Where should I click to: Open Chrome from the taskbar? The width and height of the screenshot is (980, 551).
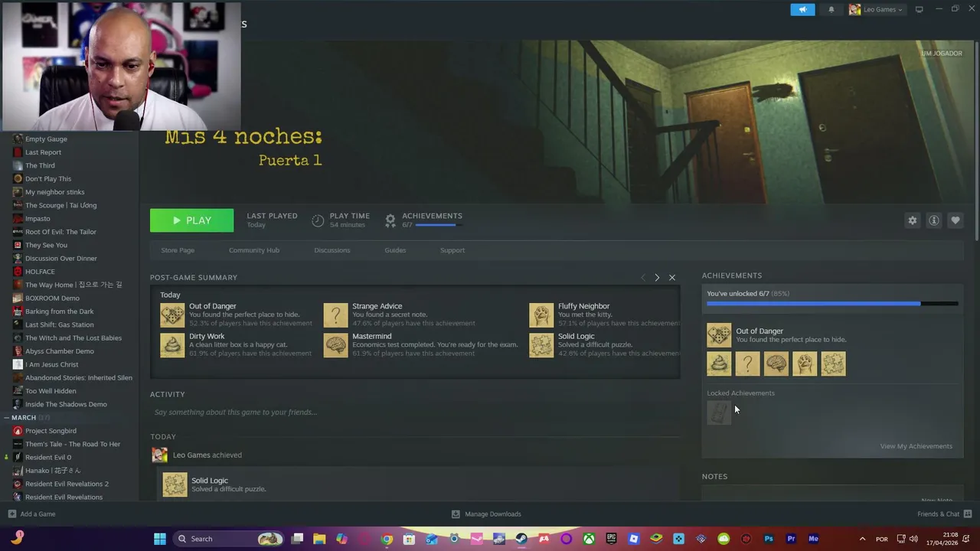pyautogui.click(x=387, y=539)
